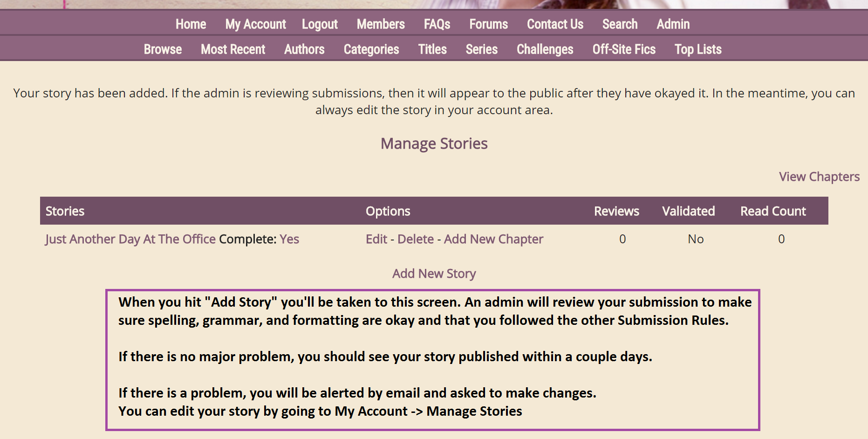
Task: Show the Top Lists page
Action: click(698, 49)
